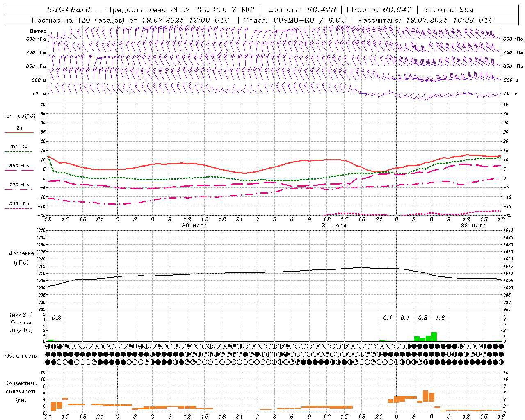Click the "20 июля" date label
525x420 pixels.
tap(194, 226)
